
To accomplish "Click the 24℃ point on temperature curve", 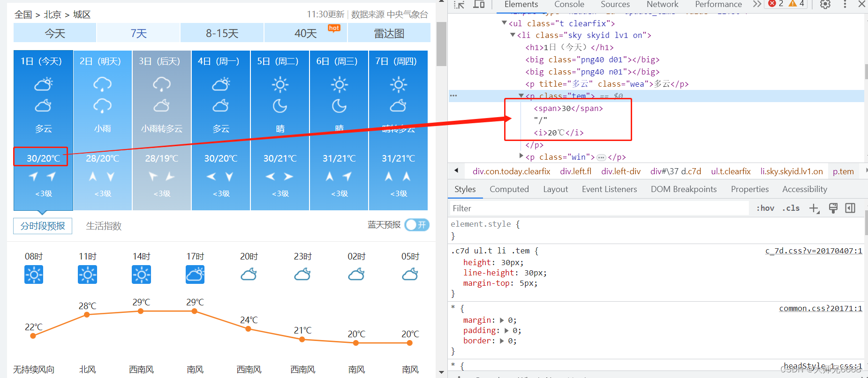I will click(x=249, y=329).
